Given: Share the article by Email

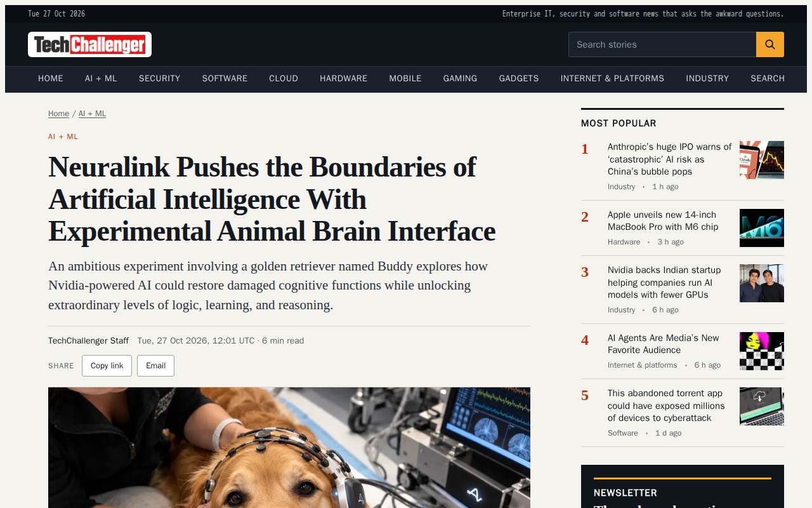Looking at the screenshot, I should (x=155, y=366).
